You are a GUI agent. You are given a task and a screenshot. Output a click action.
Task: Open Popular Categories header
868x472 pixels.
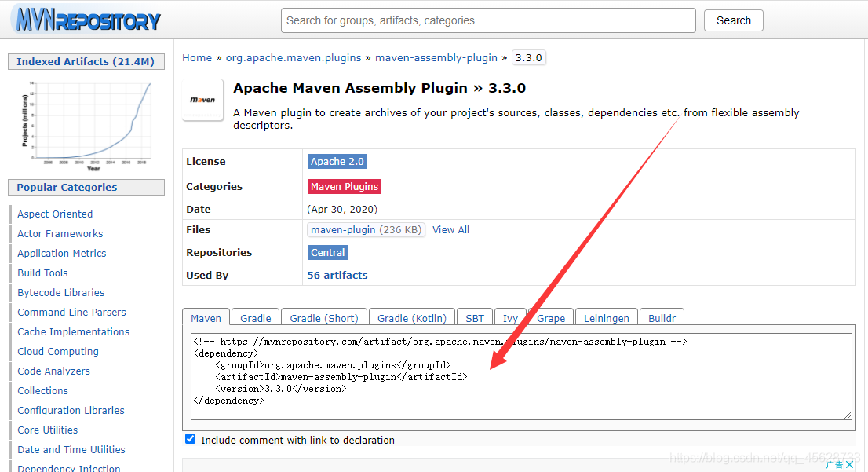(86, 187)
